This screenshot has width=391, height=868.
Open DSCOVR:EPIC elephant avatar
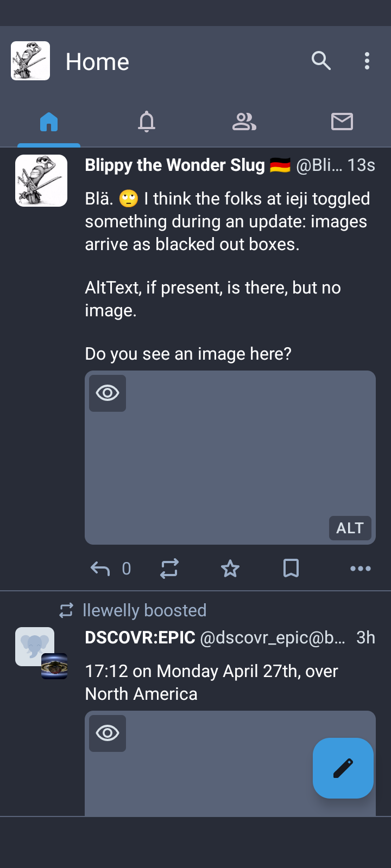[35, 647]
